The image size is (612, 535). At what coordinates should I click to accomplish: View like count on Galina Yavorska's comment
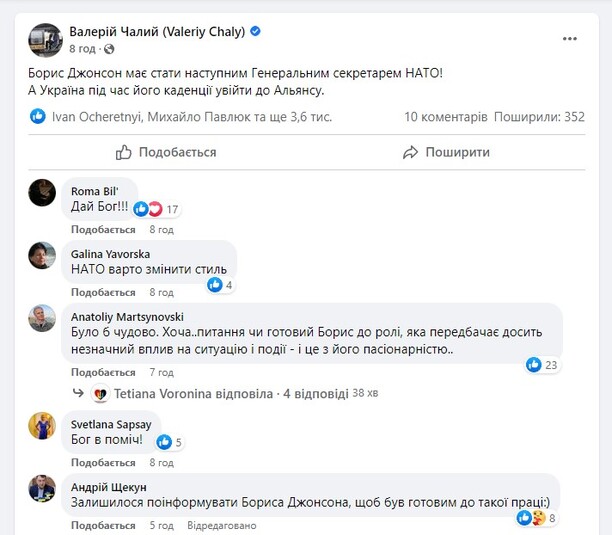click(x=220, y=285)
